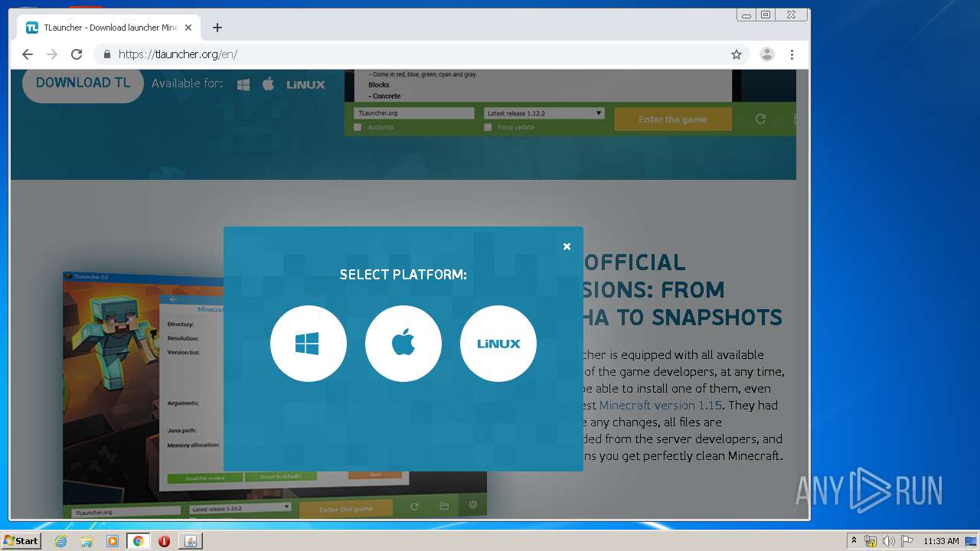Click the lower Enter the game button
This screenshot has height=551, width=980.
tap(346, 509)
